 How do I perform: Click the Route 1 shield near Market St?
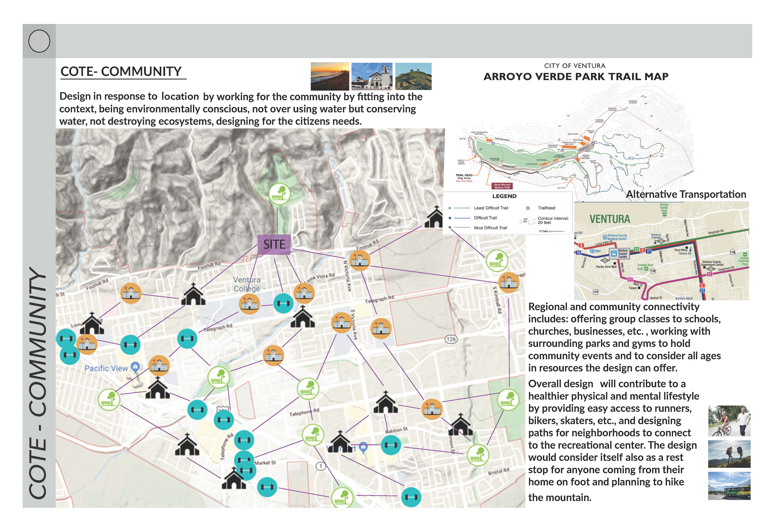pos(320,466)
